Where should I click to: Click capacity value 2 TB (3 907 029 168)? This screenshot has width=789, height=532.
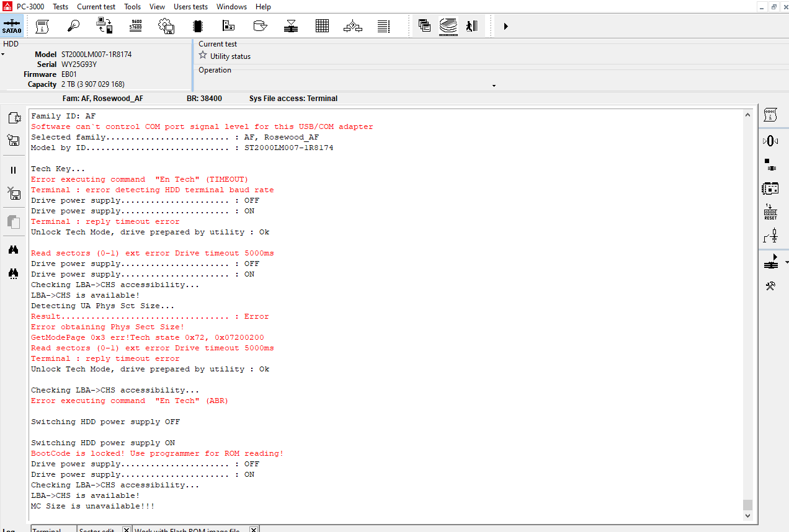tap(93, 84)
